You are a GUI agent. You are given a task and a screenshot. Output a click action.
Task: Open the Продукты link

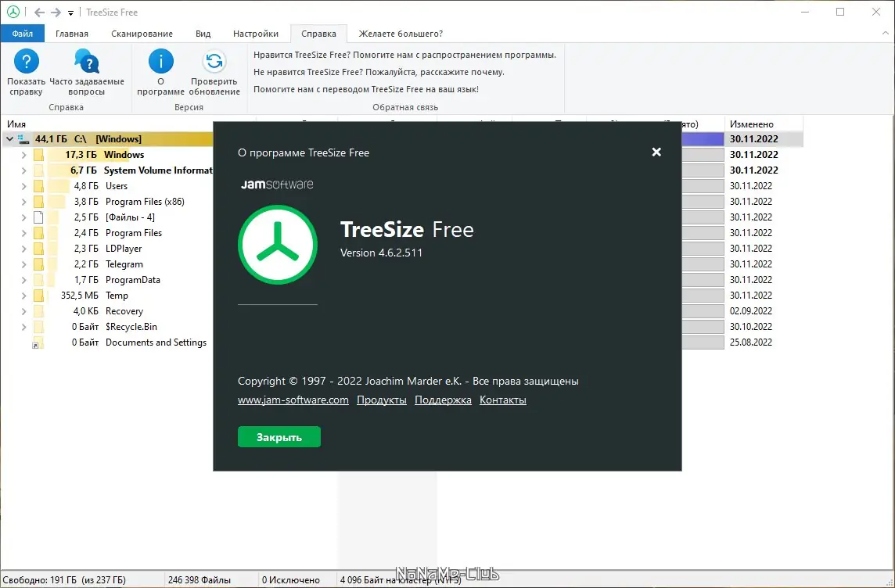381,400
